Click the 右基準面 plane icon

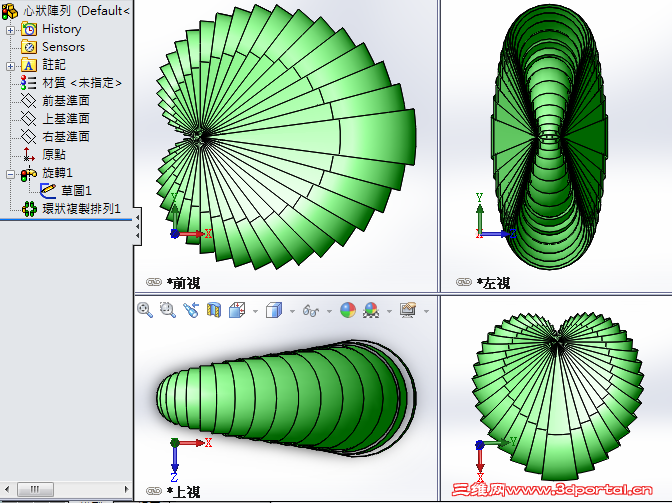[x=29, y=137]
